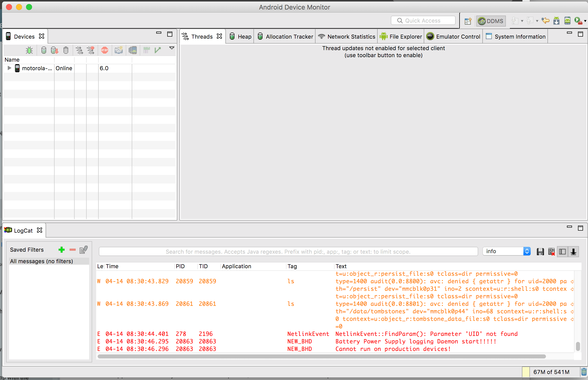
Task: Click the Dump View Hierarchy phone icon
Action: click(x=133, y=50)
